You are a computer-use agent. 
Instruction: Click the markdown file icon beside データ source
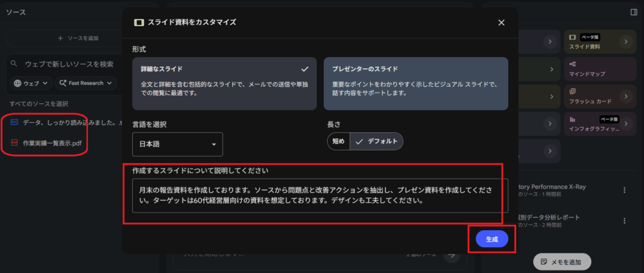[x=14, y=122]
